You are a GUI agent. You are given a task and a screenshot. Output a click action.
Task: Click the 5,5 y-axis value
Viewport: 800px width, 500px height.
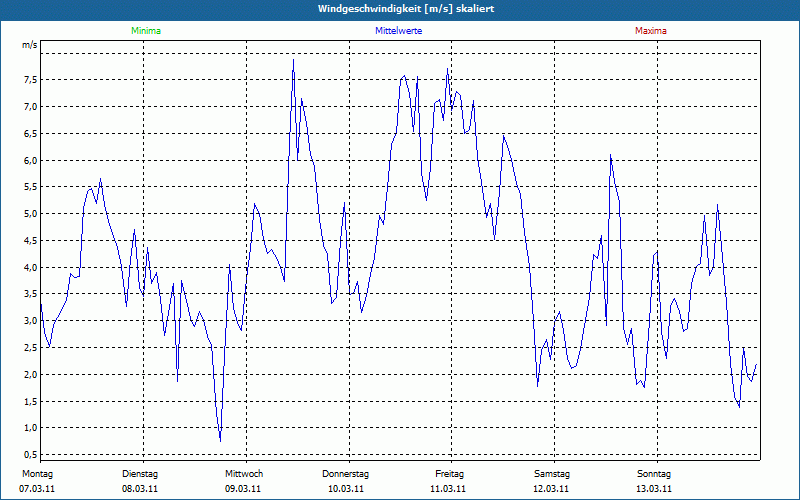click(x=30, y=187)
